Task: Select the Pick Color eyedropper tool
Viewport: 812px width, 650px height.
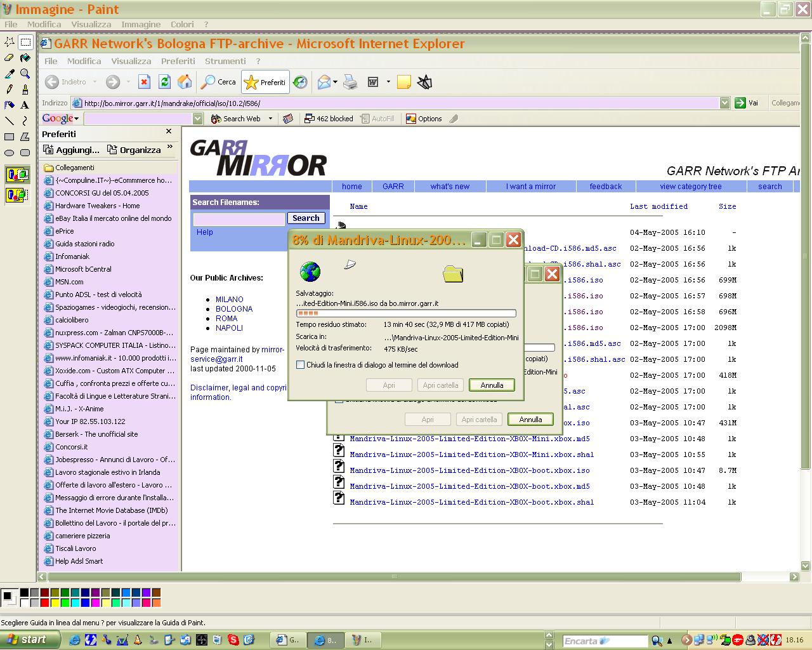Action: [x=10, y=74]
